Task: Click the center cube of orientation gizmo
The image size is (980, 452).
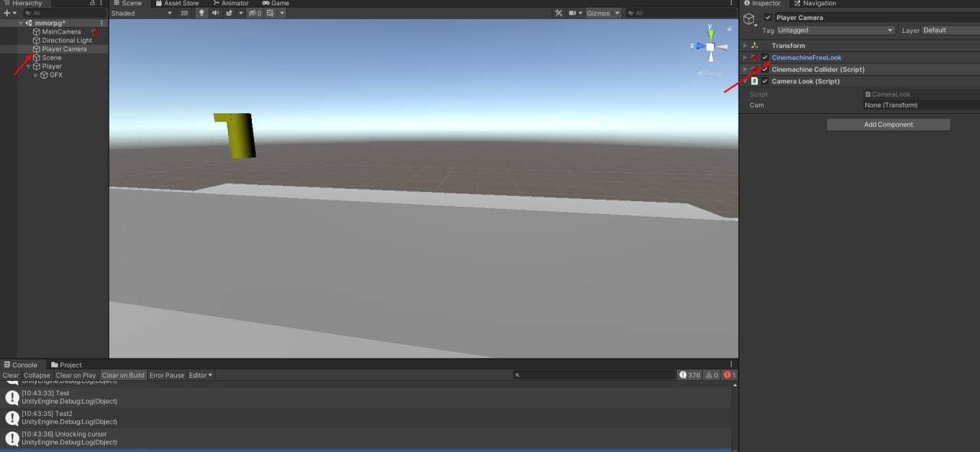Action: click(x=710, y=47)
